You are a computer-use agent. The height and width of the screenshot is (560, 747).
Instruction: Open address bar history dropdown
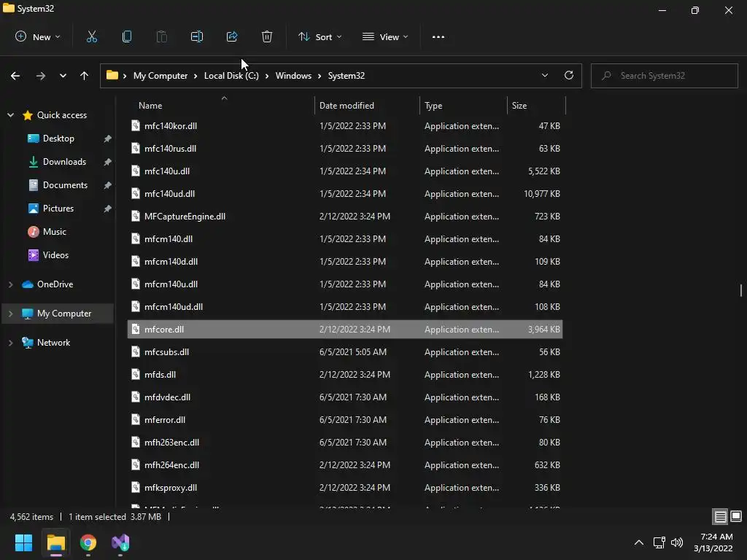point(544,75)
